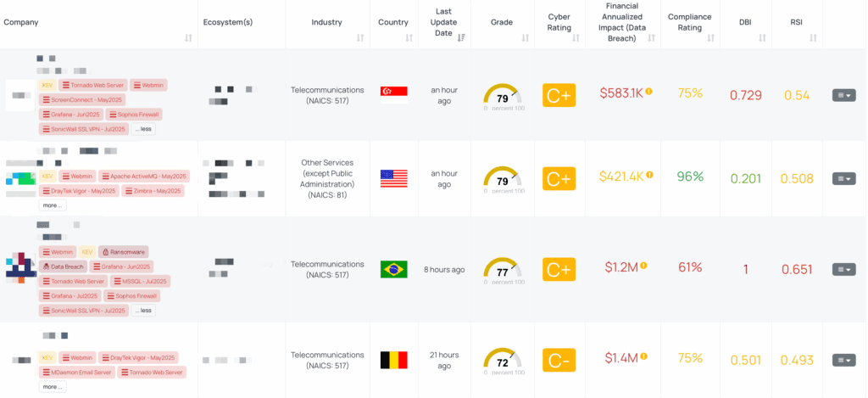Open row actions menu for Belgium company
868x398 pixels.
pos(843,360)
